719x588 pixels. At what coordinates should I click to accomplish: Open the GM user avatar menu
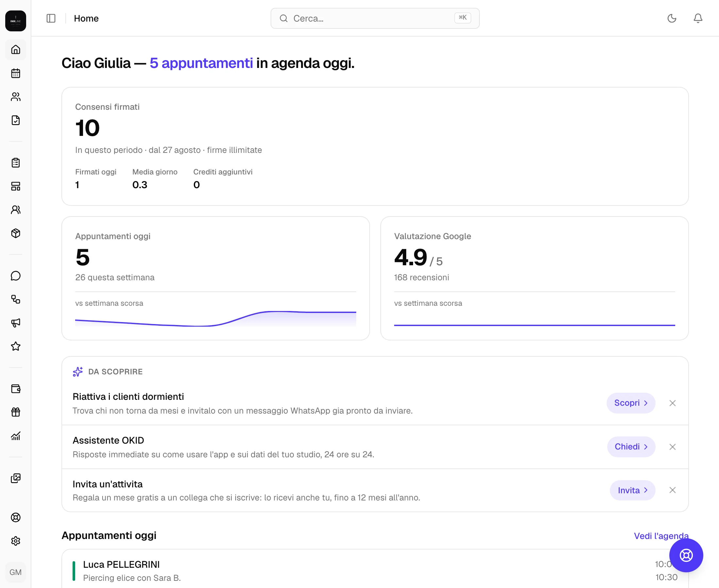[16, 572]
